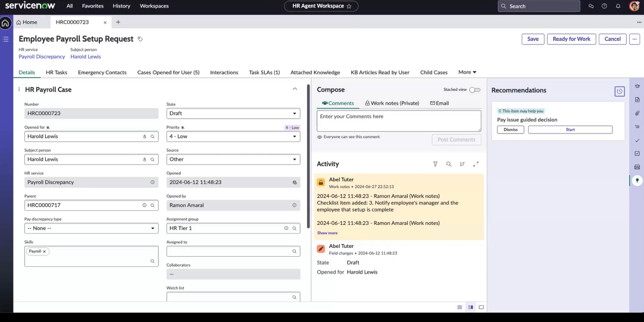The image size is (644, 322).
Task: Show info for HR service Payroll Discrepancy
Action: click(152, 183)
